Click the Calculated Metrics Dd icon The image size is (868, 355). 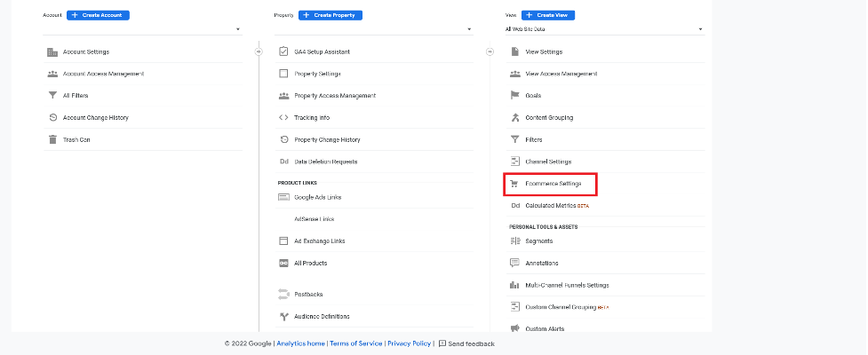tap(514, 206)
